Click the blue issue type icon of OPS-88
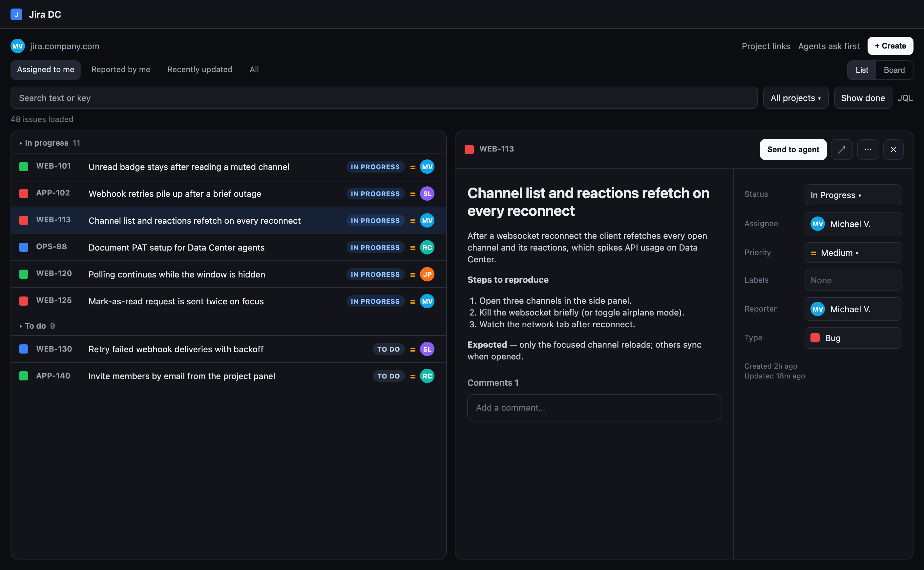924x570 pixels. [x=24, y=247]
